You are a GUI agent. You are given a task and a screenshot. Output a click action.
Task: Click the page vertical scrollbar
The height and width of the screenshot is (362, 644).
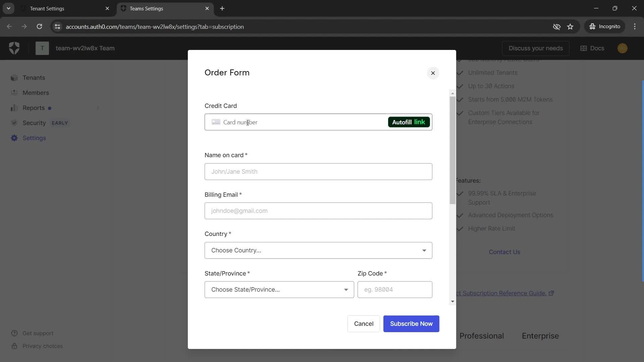[642, 181]
